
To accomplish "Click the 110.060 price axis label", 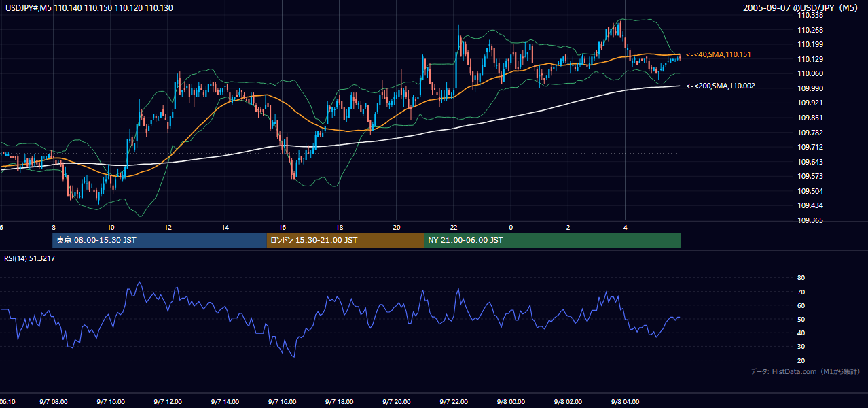I will pos(811,73).
